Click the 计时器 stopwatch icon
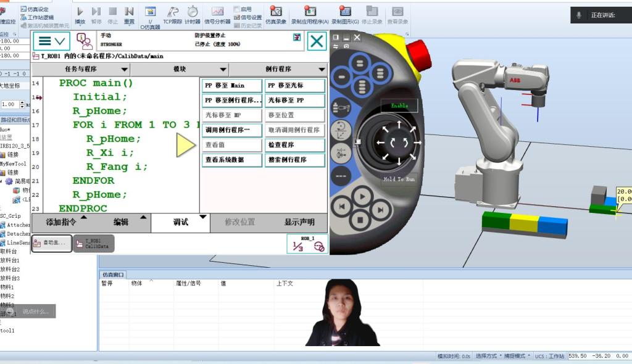Viewport: 632px width, 364px height. [x=193, y=15]
